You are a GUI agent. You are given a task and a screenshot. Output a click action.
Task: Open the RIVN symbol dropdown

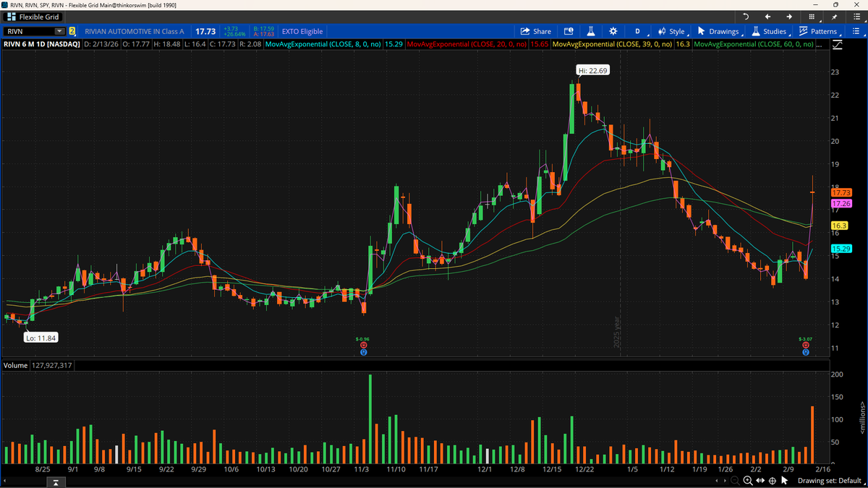[x=59, y=31]
